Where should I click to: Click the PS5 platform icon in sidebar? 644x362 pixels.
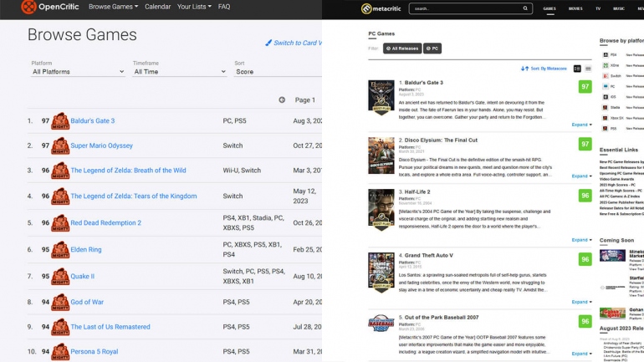click(606, 129)
